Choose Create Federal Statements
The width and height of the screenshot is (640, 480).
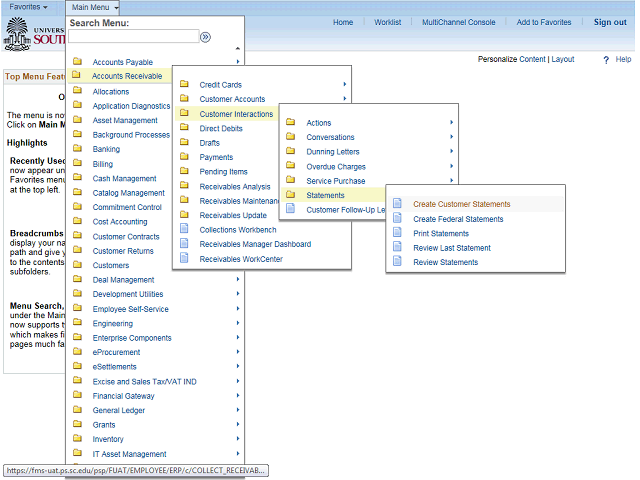click(458, 219)
